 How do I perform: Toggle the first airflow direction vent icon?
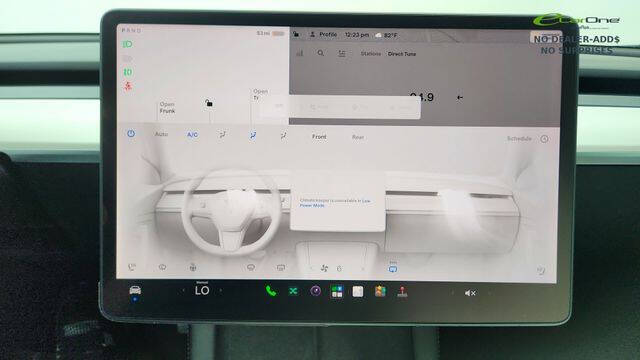tap(222, 135)
